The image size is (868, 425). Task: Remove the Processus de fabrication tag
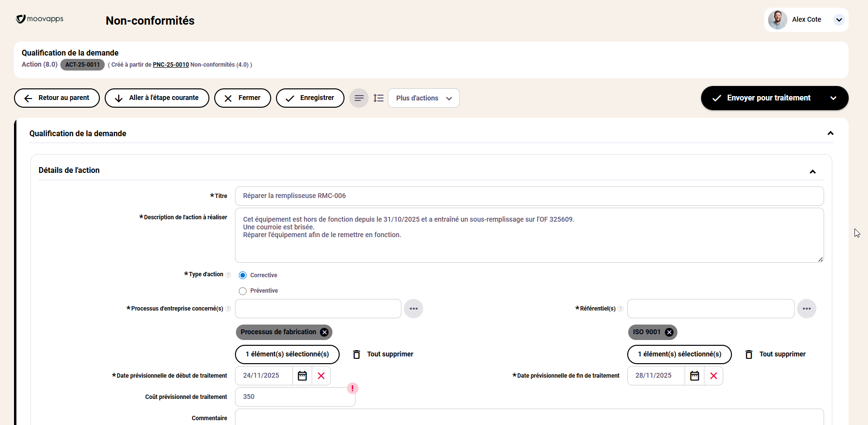coord(325,332)
